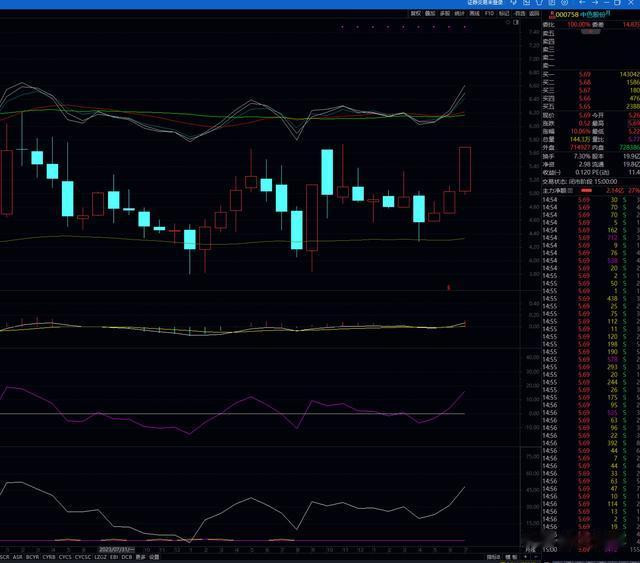640x563 pixels.
Task: Click the plus zoom button at bottom right
Action: (525, 557)
